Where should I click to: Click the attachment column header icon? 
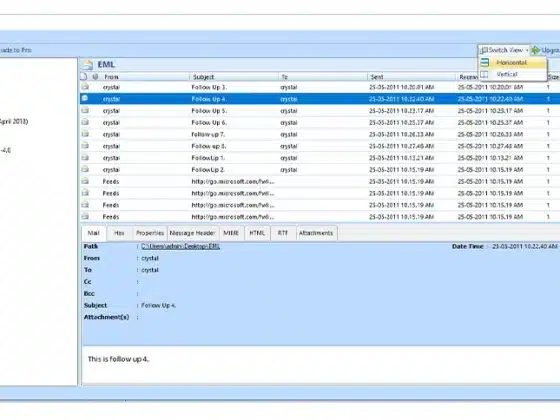point(95,77)
